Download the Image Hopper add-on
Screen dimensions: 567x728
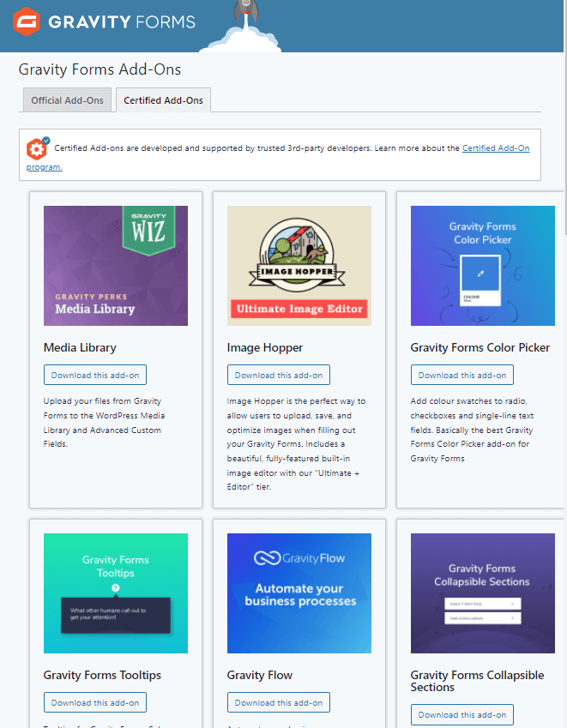[x=279, y=375]
